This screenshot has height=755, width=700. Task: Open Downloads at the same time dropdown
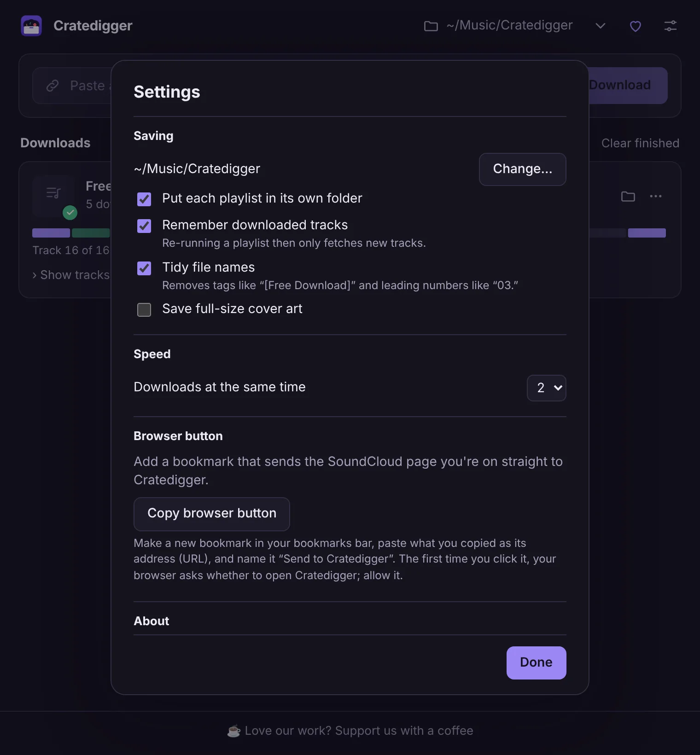[x=546, y=388]
